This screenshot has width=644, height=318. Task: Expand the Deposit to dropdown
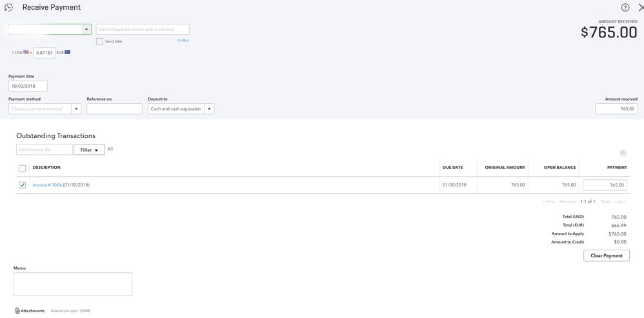[x=209, y=109]
